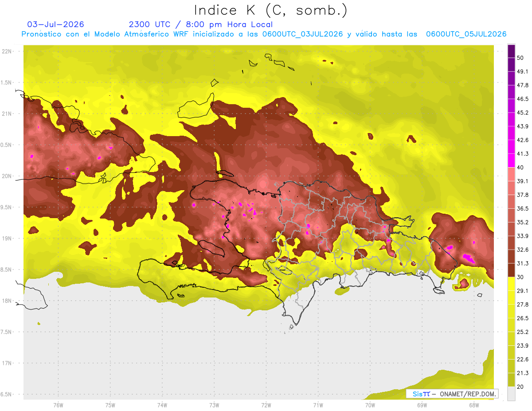Click the longitude axis label '76W'

(x=58, y=405)
